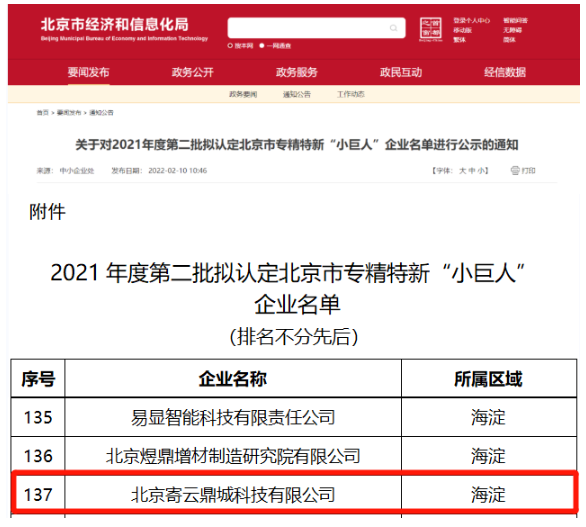This screenshot has height=527, width=586.
Task: Open the 经信数据 navigation tab
Action: 505,72
